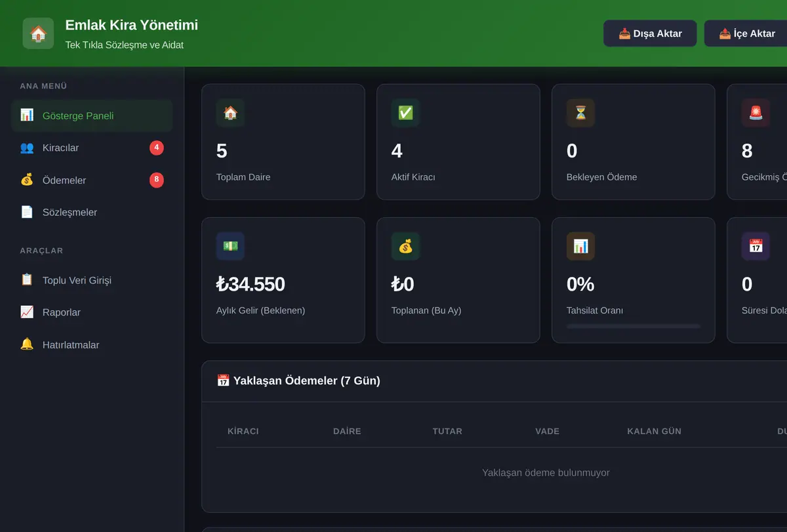Screen dimensions: 787x532
Task: Show the Hatırlatmalar page
Action: coord(92,344)
